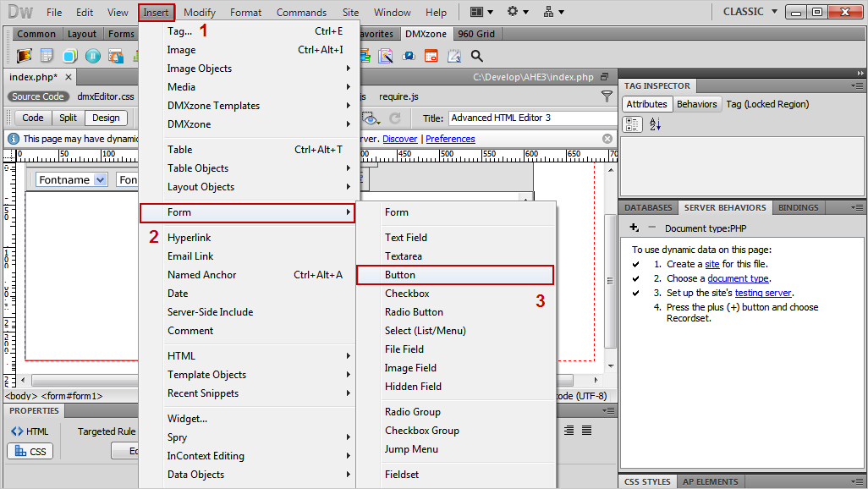Expand the Table Objects submenu
Viewport: 868px width, 489px height.
pos(248,168)
